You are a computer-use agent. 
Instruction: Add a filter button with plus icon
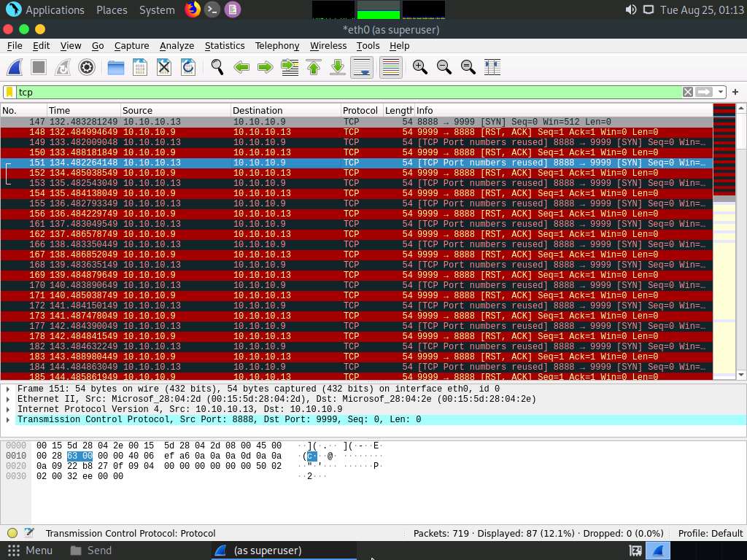coord(735,92)
